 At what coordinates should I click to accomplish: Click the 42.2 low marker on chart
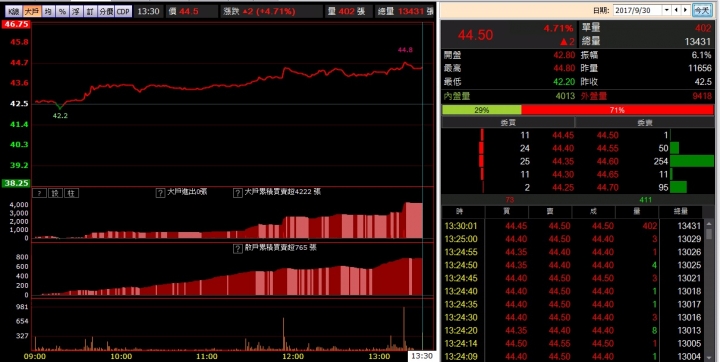60,116
